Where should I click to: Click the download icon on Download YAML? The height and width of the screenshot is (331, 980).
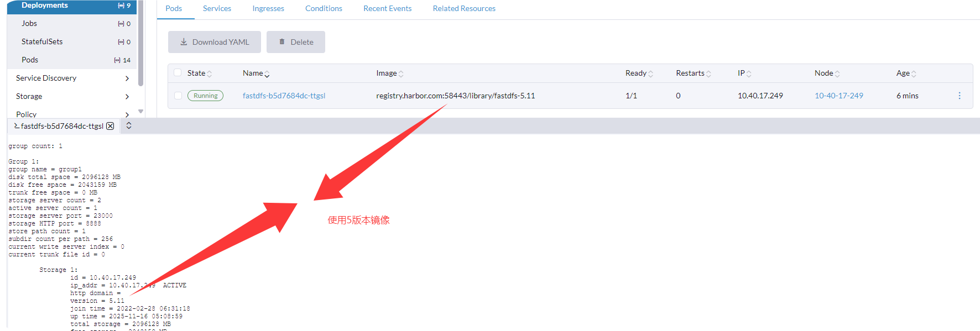(x=184, y=42)
